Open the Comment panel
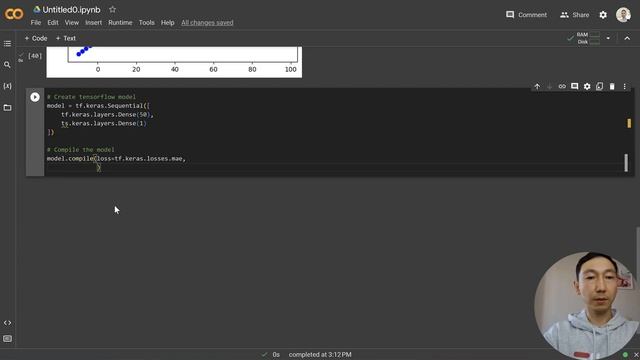The image size is (640, 360). point(526,15)
